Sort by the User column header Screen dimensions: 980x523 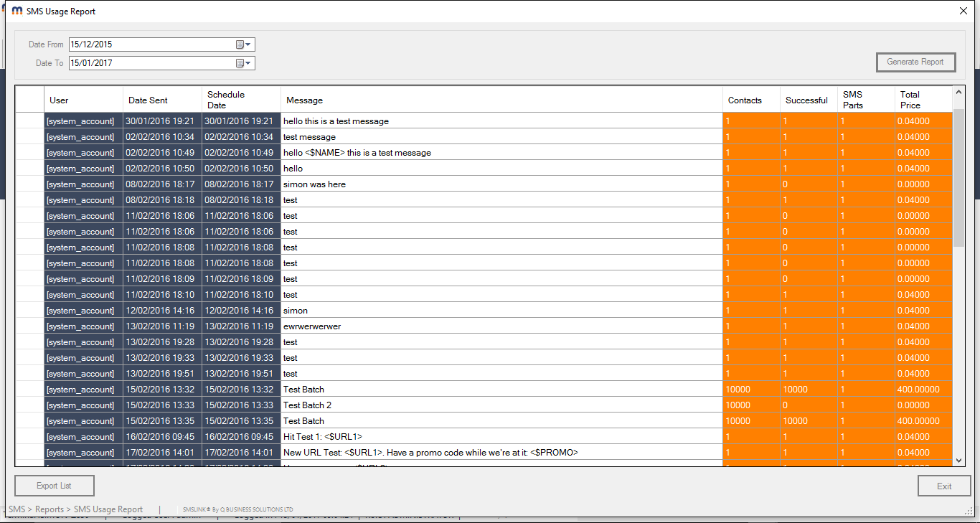(83, 100)
